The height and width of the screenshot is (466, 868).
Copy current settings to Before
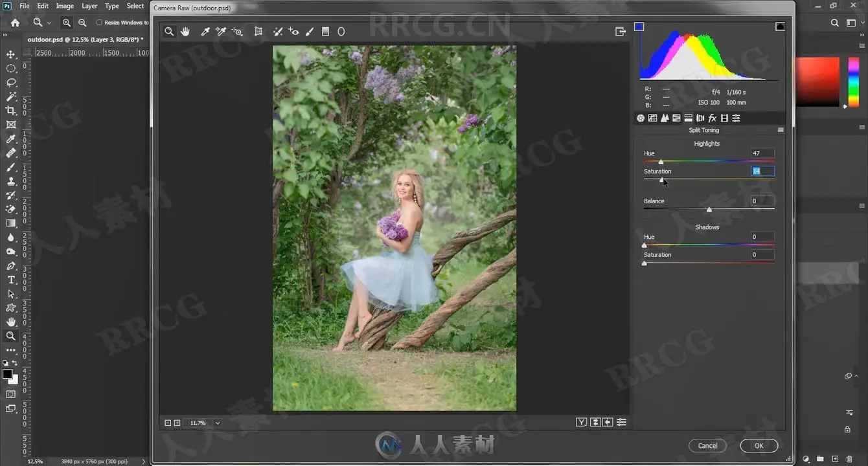608,422
